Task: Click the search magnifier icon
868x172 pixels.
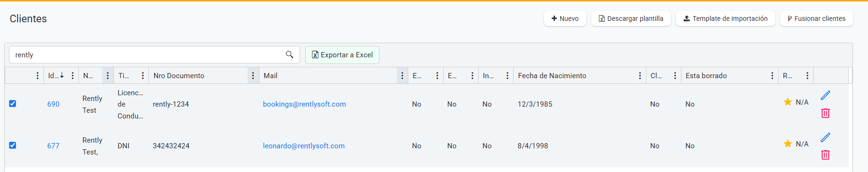Action: click(290, 54)
